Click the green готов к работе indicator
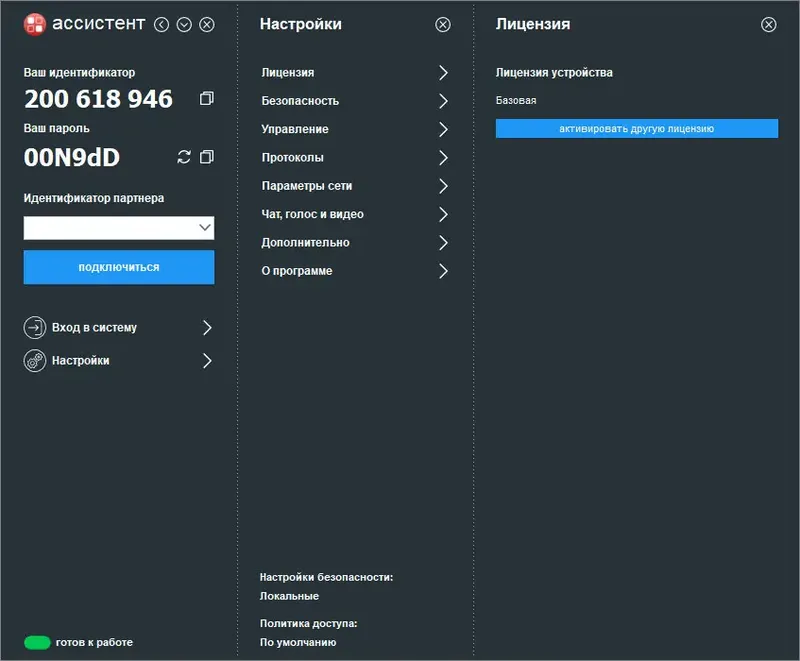The height and width of the screenshot is (661, 800). pos(37,642)
